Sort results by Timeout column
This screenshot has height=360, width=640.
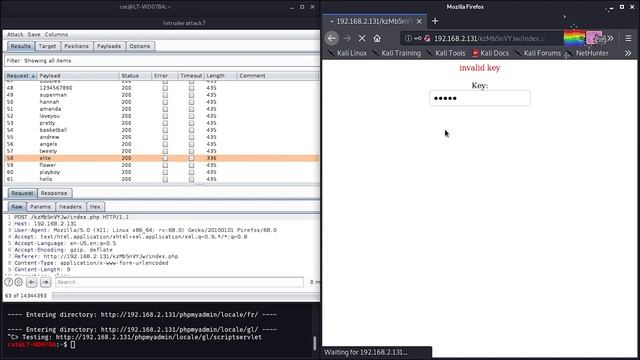click(x=191, y=76)
